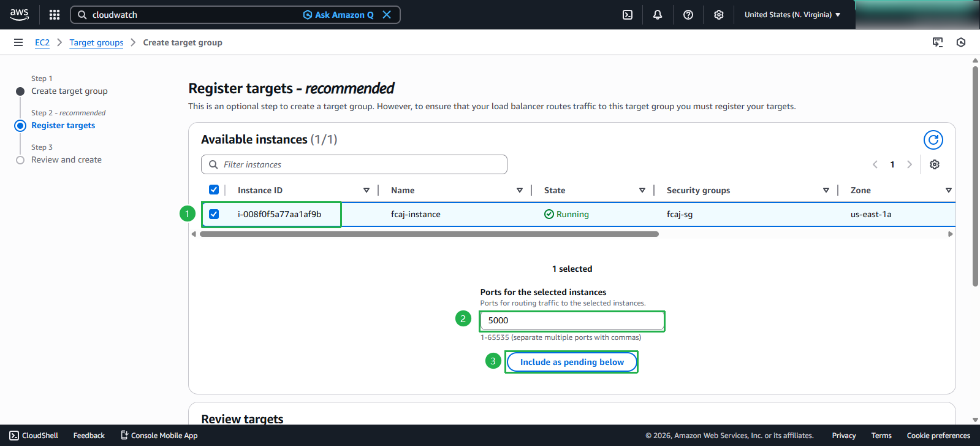Screen dimensions: 980x446
Task: Open the screen feedback icon below the top bar
Action: (938, 42)
